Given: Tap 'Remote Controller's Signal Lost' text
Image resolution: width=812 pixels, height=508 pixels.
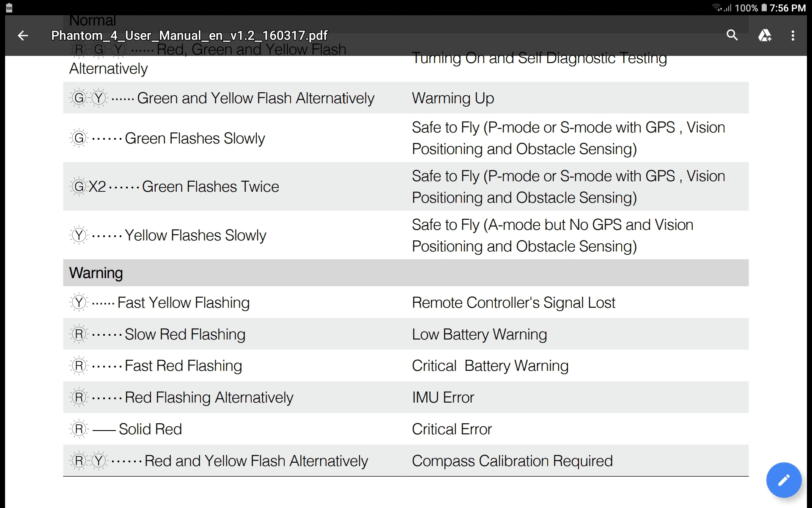Looking at the screenshot, I should pos(513,303).
